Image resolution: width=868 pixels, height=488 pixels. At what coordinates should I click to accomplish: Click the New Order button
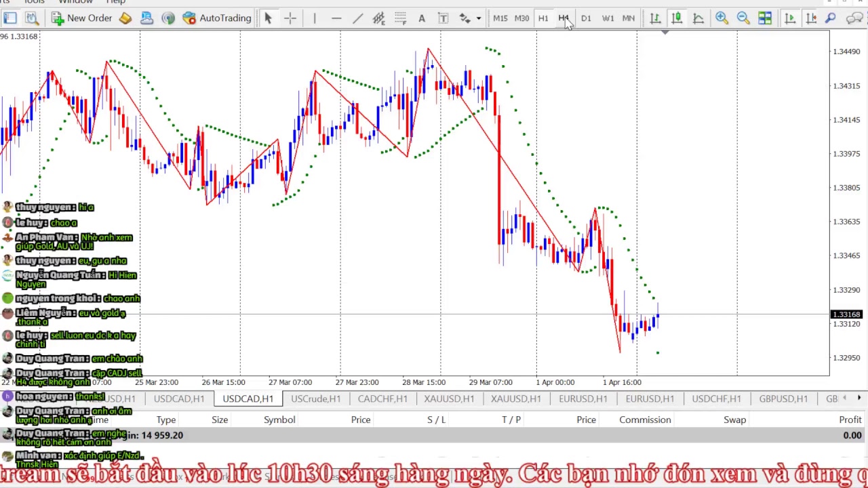pyautogui.click(x=82, y=18)
